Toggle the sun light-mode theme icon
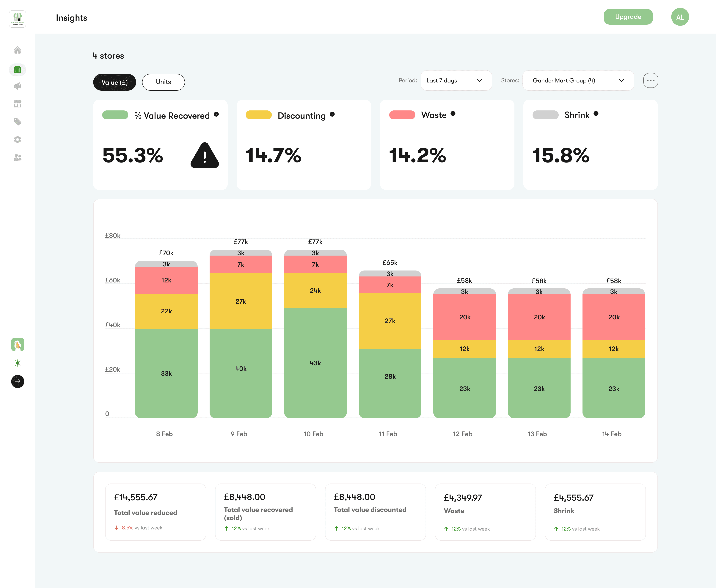Viewport: 716px width, 588px height. click(x=18, y=363)
